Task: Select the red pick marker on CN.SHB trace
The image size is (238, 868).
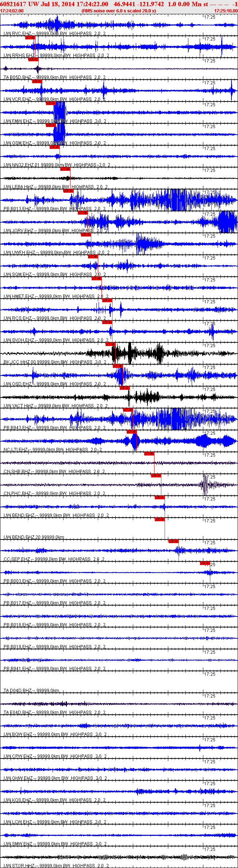Action: pyautogui.click(x=149, y=453)
